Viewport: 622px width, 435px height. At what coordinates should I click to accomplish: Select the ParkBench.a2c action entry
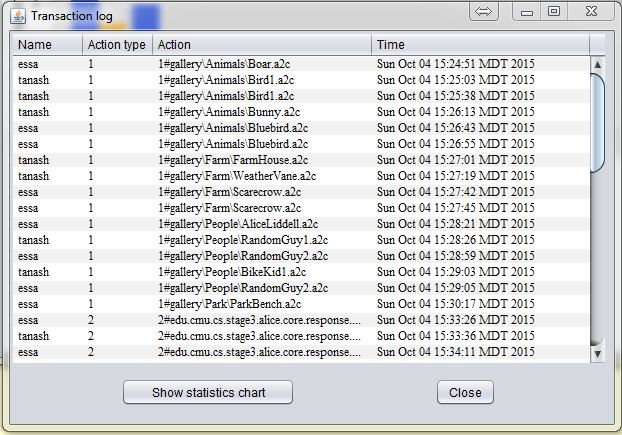point(229,304)
